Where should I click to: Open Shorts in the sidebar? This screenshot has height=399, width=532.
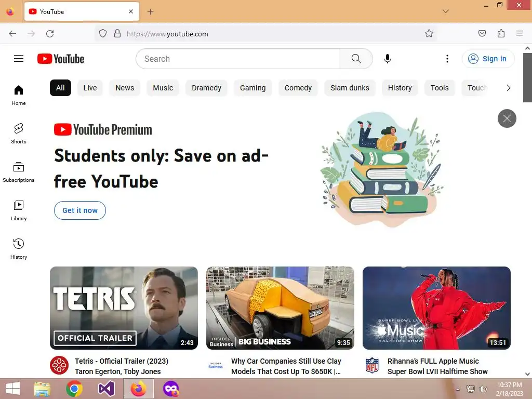point(19,134)
